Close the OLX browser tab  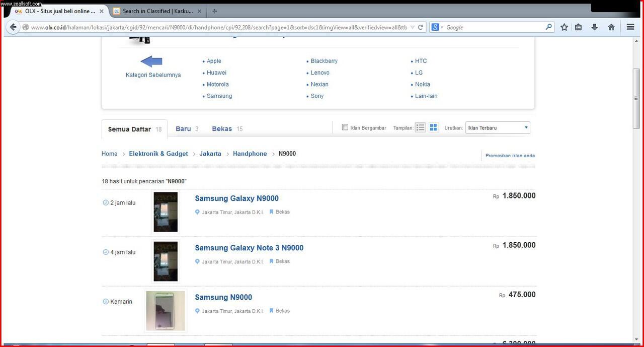pos(101,11)
